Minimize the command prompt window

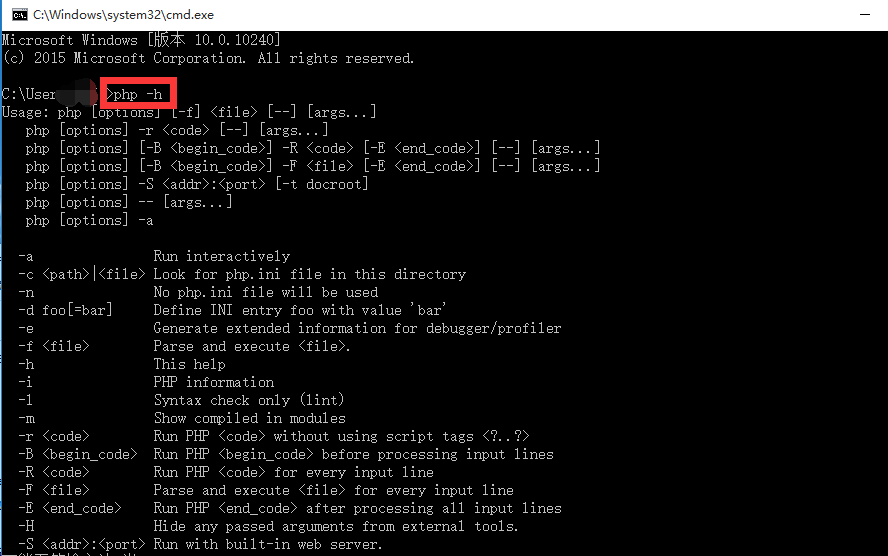point(864,15)
